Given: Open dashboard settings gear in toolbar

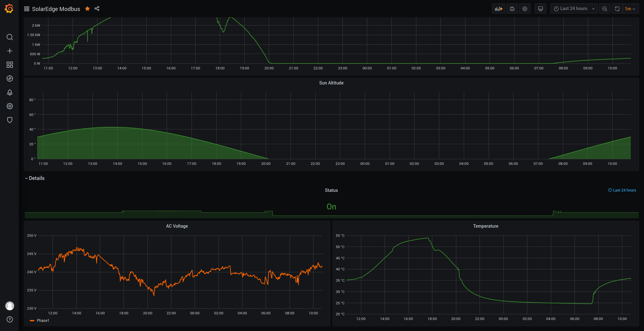Looking at the screenshot, I should (525, 9).
